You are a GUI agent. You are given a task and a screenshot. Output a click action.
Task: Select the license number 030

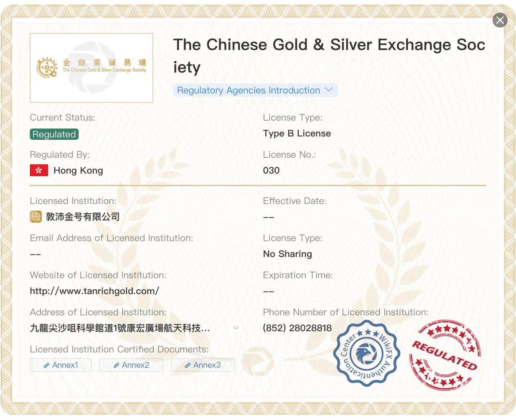[x=271, y=170]
